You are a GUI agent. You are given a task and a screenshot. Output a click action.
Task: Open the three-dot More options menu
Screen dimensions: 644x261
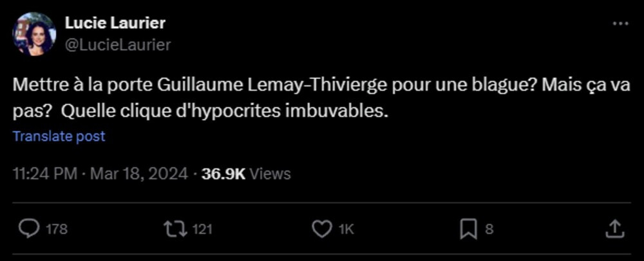tap(620, 24)
